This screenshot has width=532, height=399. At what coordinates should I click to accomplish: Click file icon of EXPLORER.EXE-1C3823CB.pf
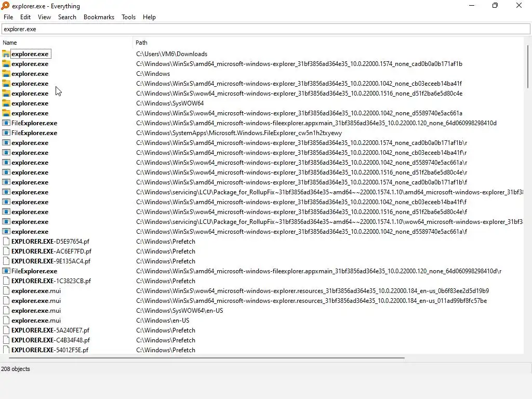tap(6, 281)
